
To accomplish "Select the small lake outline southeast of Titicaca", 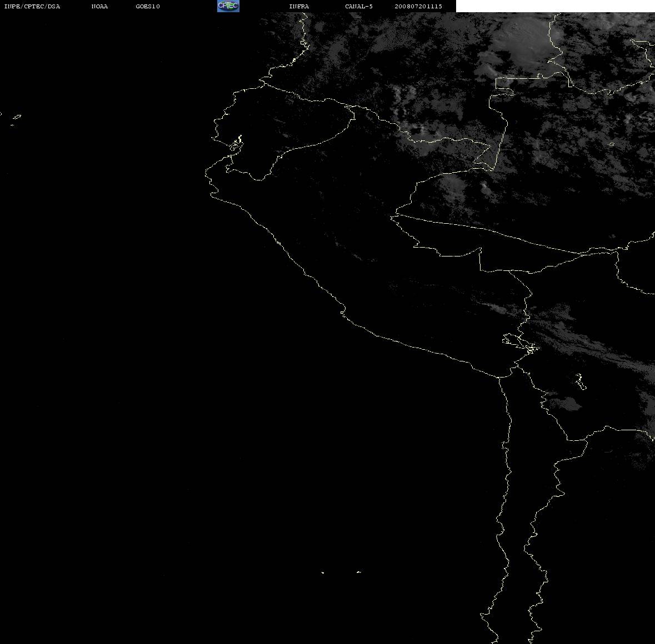I will [580, 381].
